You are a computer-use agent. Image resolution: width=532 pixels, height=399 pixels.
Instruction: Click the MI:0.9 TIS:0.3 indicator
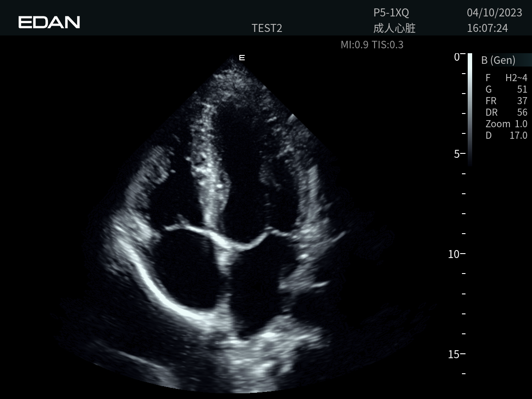pos(372,45)
